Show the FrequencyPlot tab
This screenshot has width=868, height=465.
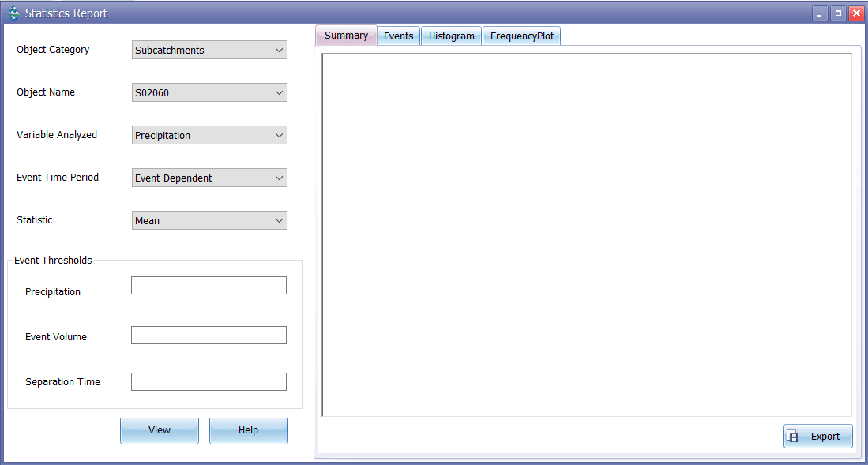click(x=521, y=36)
